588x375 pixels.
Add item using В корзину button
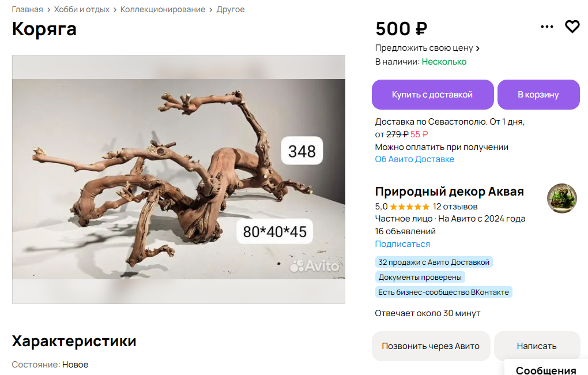pos(538,95)
